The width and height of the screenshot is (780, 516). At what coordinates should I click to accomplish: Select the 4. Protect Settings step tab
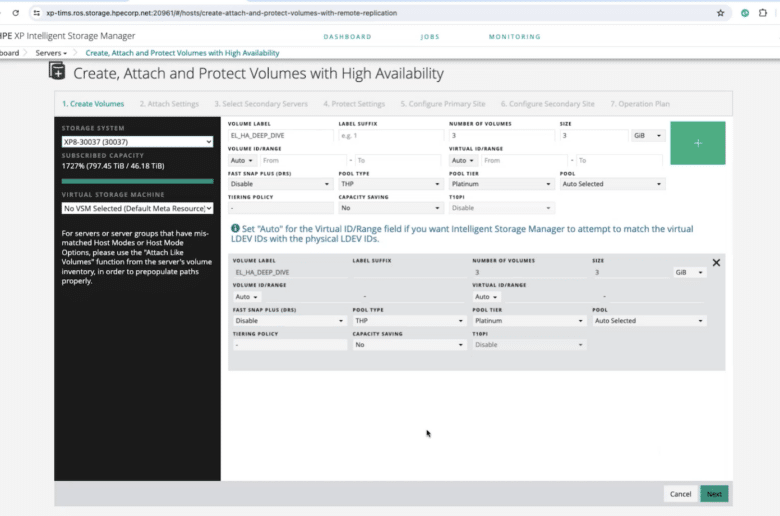tap(354, 103)
